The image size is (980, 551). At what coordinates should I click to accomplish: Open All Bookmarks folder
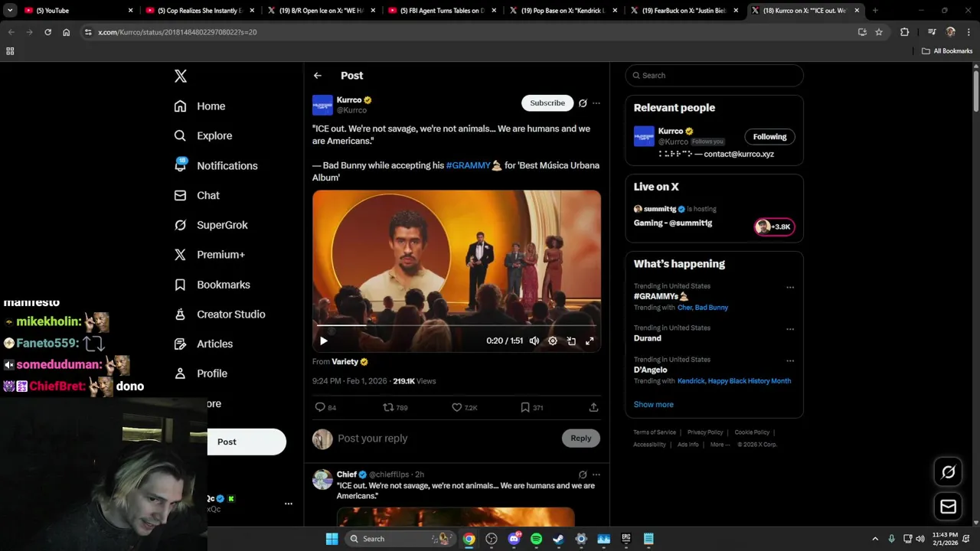[947, 51]
